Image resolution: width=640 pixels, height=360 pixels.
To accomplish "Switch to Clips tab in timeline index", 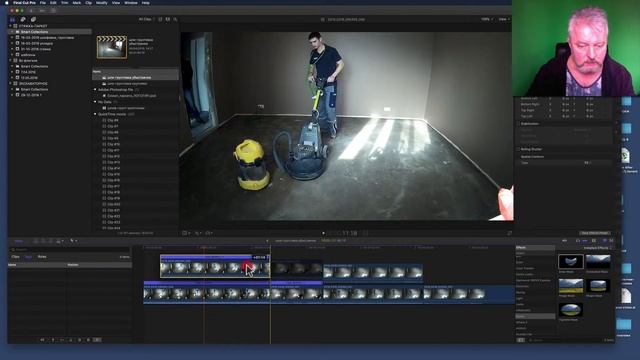I will tap(16, 257).
